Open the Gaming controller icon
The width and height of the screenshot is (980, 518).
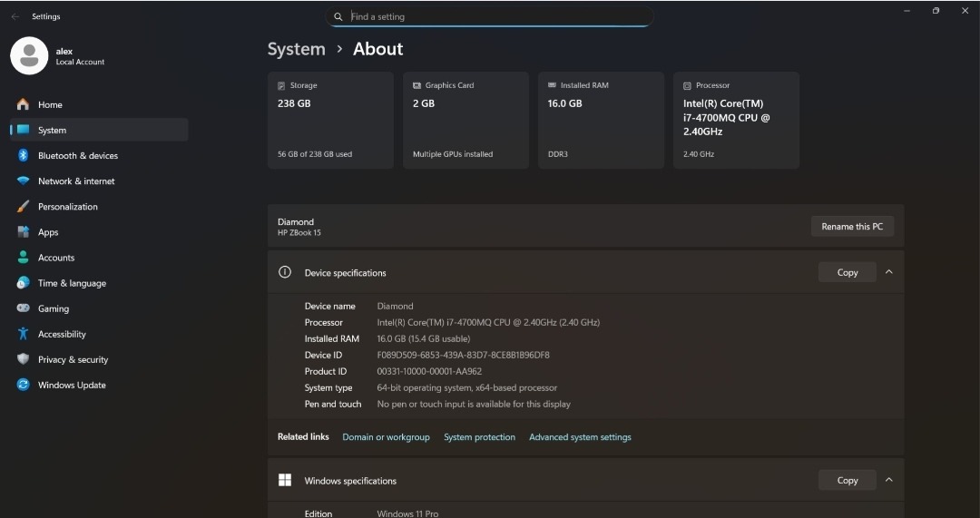[23, 308]
